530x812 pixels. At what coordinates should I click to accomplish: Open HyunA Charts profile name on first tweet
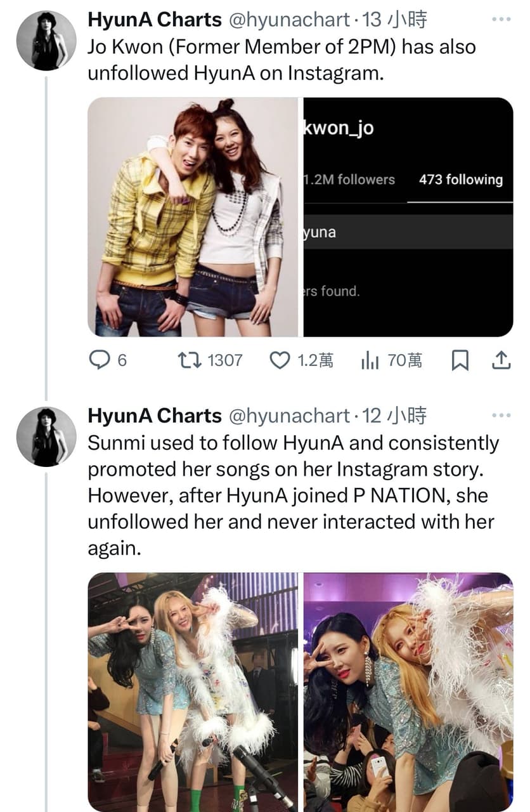154,20
